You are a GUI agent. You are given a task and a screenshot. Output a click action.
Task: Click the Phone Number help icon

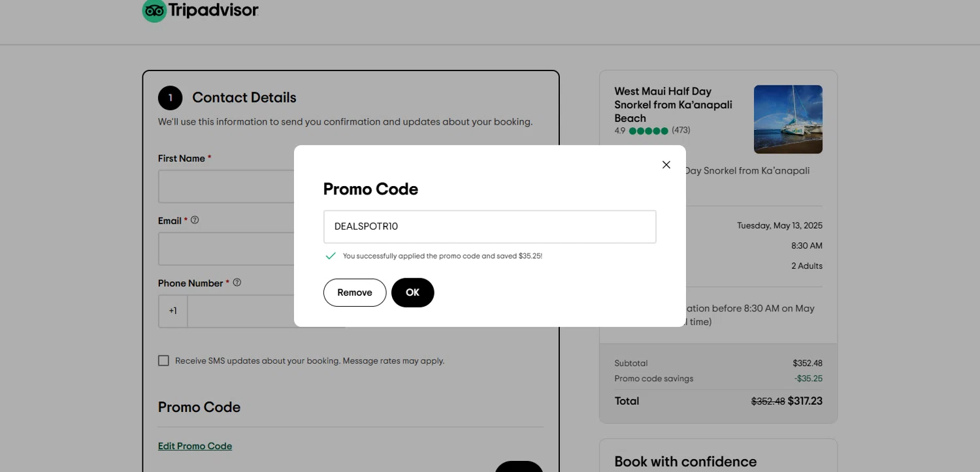coord(237,283)
